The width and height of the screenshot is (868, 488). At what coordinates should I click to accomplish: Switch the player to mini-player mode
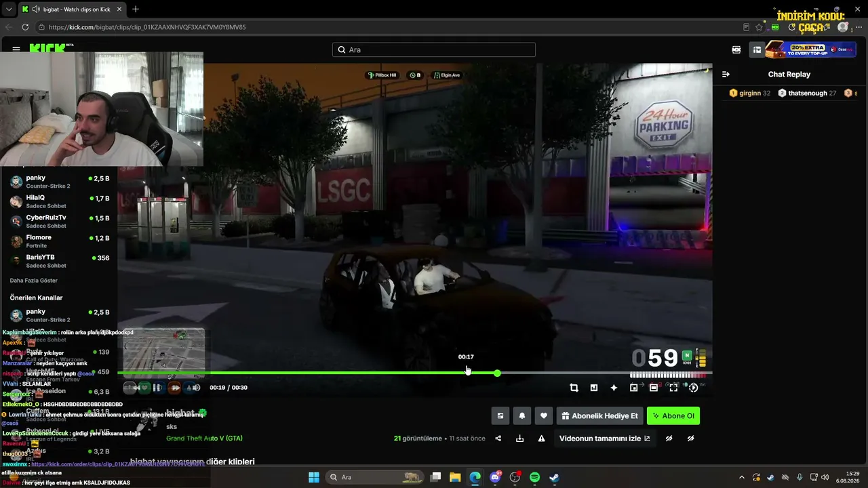pyautogui.click(x=634, y=388)
